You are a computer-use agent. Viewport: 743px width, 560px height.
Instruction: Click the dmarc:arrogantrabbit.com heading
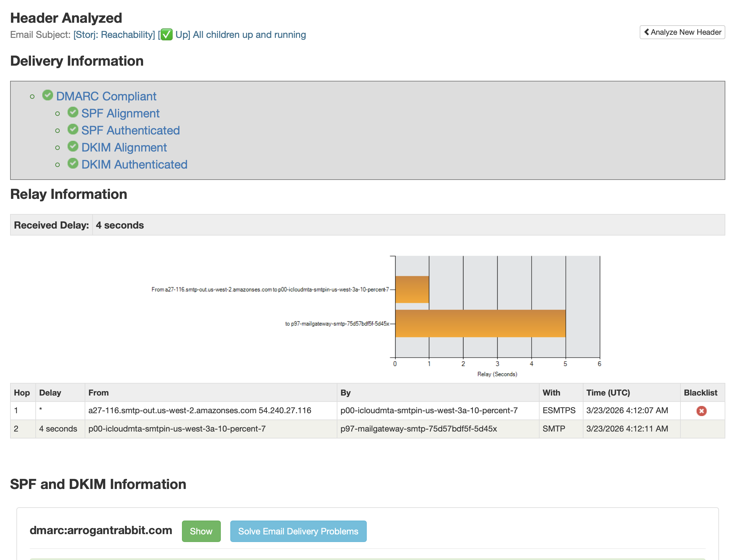101,530
